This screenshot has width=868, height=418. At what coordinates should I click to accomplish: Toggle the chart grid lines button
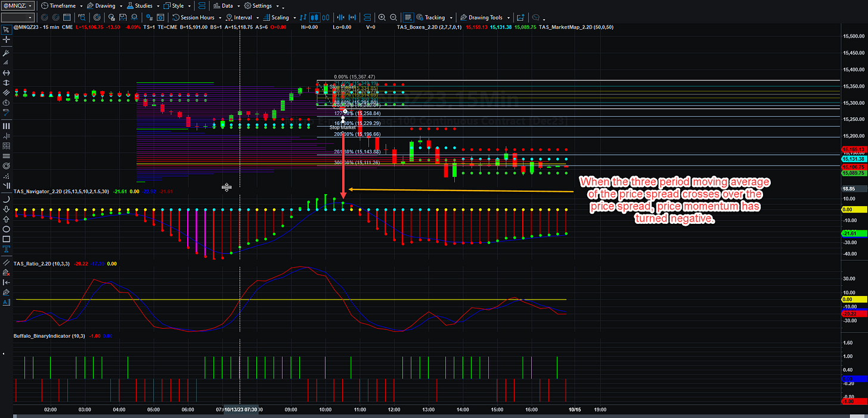[408, 17]
